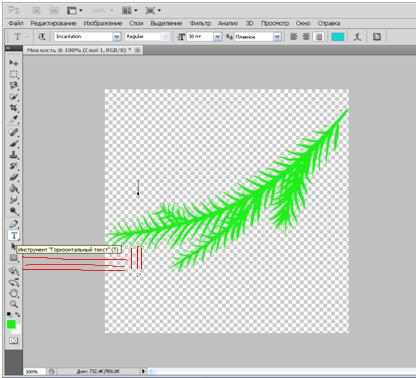
Task: Select the Paint Bucket / Gradient tool
Action: (14, 189)
